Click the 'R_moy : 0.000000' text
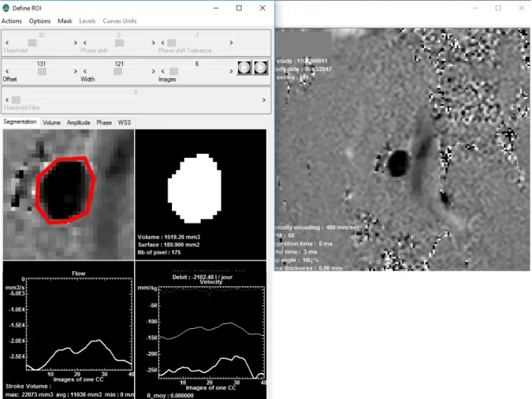This screenshot has width=532, height=399. [x=170, y=396]
